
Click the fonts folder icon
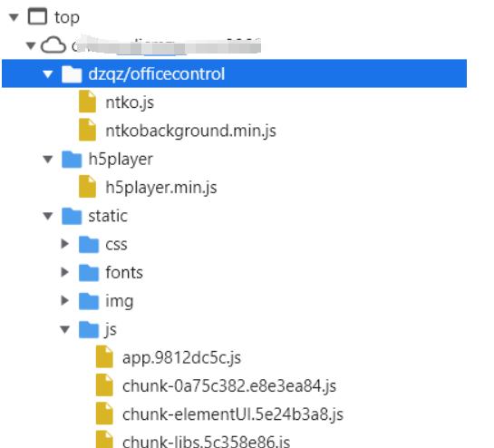coord(89,272)
